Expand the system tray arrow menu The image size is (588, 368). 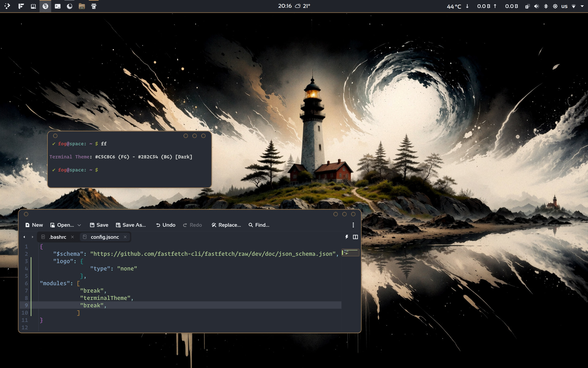(x=582, y=6)
